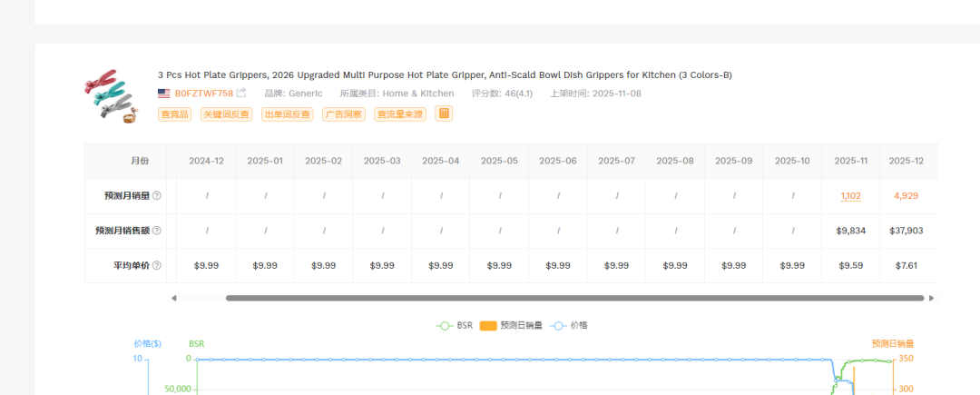Open ASIN link B0FZTWF758
This screenshot has height=395, width=980.
[204, 94]
